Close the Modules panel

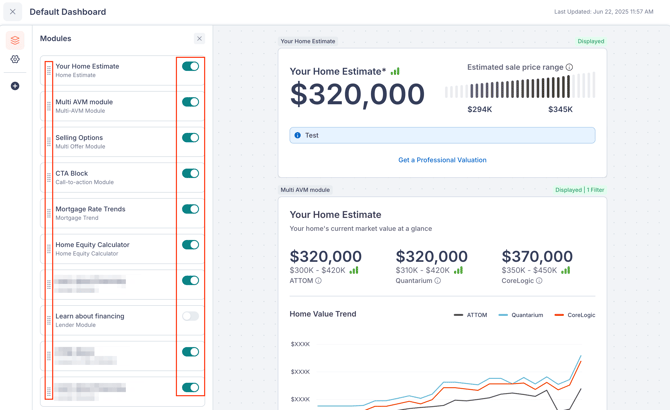point(199,39)
